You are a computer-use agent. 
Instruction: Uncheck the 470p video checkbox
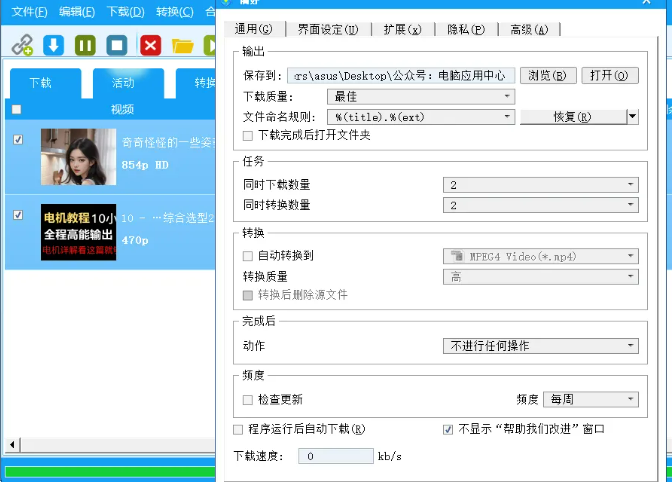tap(18, 215)
